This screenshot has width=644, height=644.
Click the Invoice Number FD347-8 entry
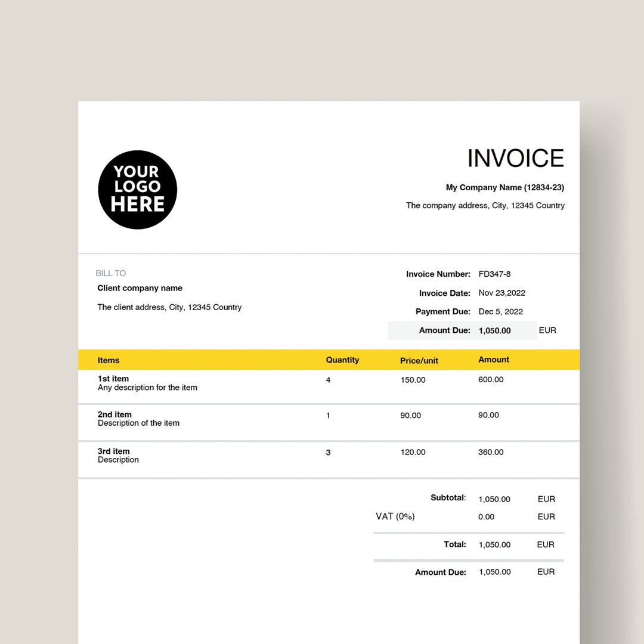tap(494, 274)
